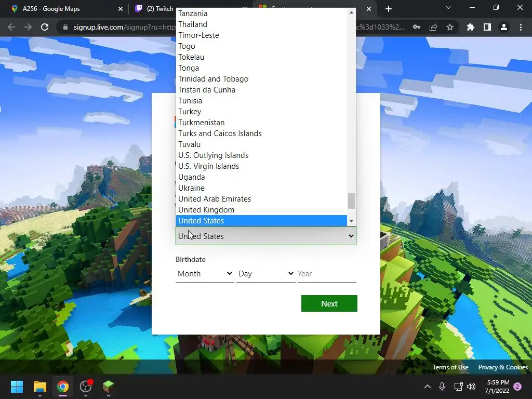Open volume control in tray
This screenshot has width=532, height=399.
(x=471, y=387)
